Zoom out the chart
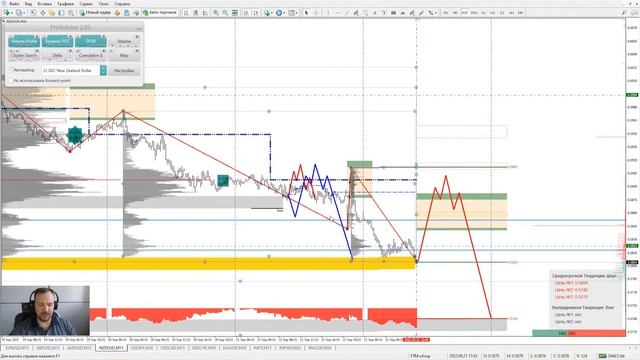Screen dimensions: 640x360 pos(225,13)
